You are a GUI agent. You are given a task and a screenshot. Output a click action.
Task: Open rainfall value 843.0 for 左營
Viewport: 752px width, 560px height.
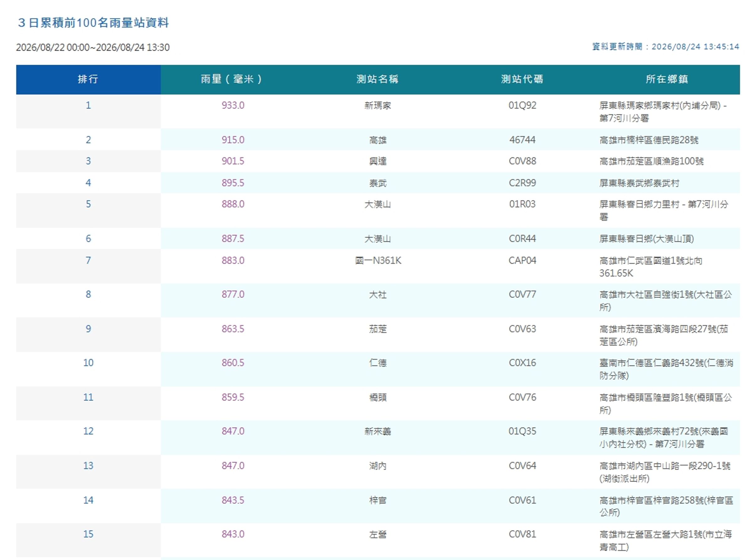[233, 534]
